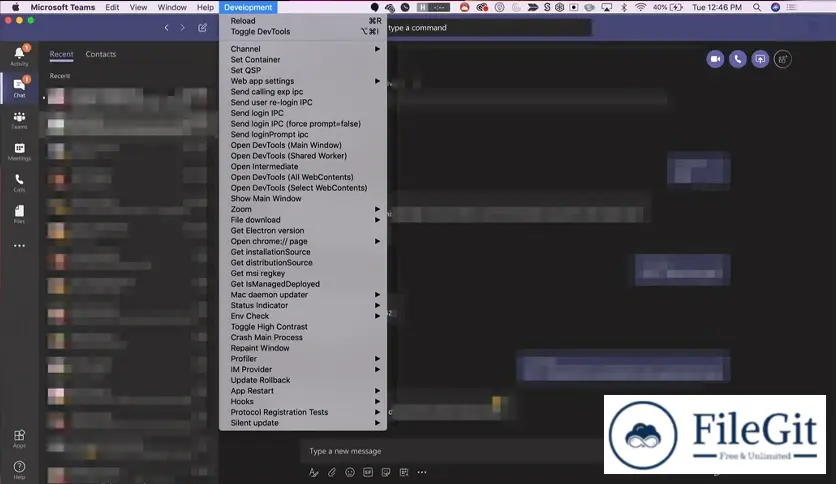Choose Send login IPC
The height and width of the screenshot is (484, 836).
303,113
